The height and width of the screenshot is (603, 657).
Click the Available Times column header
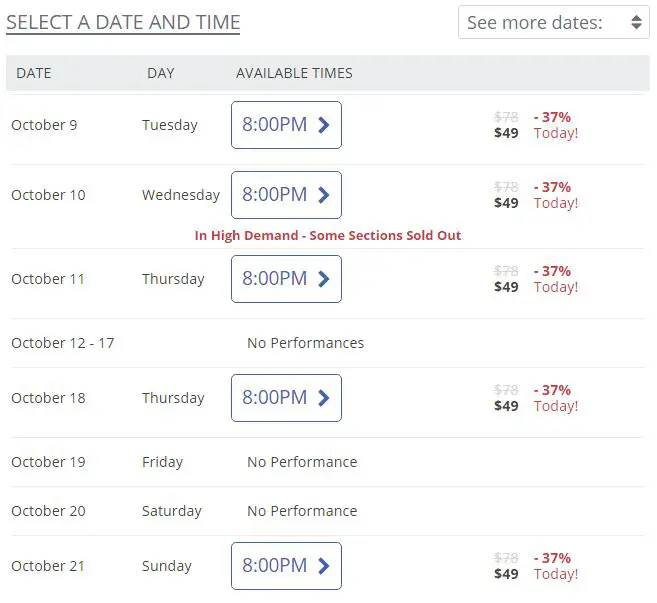click(x=294, y=73)
